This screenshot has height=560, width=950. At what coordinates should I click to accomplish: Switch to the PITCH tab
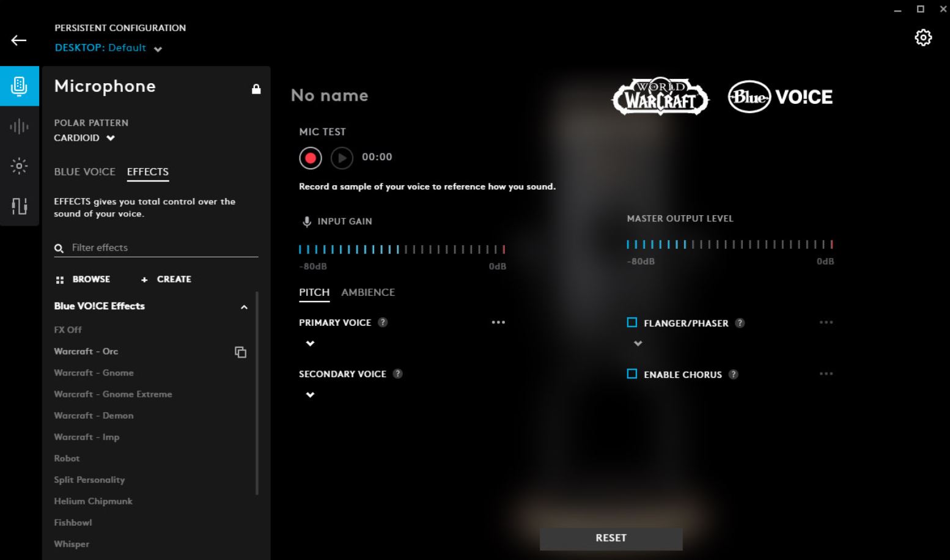coord(314,293)
